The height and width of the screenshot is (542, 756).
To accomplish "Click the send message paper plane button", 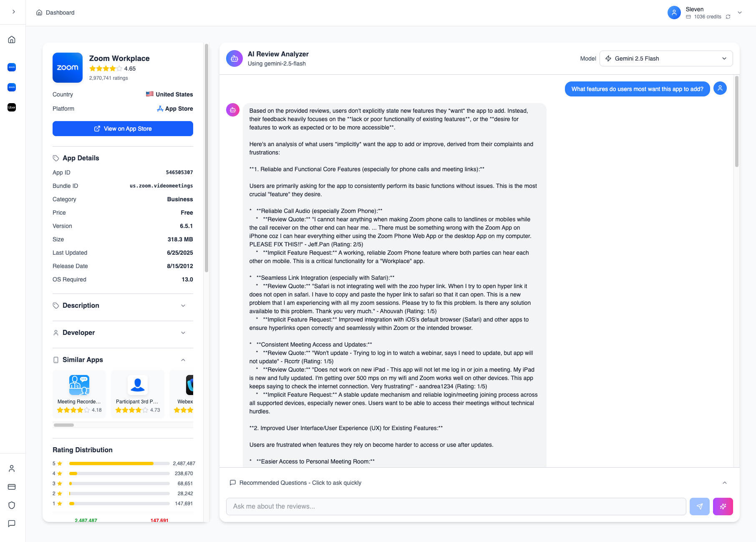I will (x=700, y=507).
